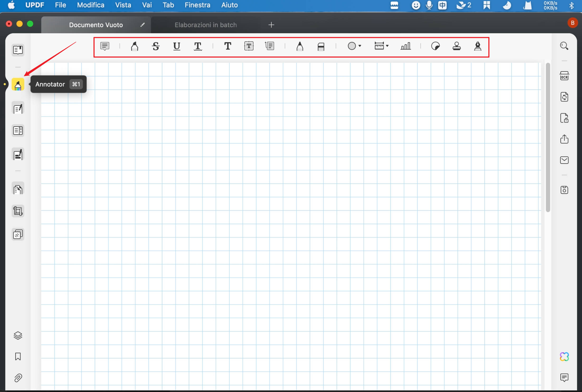
Task: Open the shape tool dropdown arrow
Action: click(x=360, y=46)
